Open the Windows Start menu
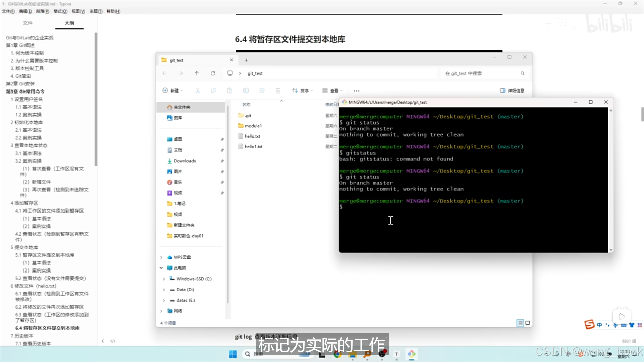Image resolution: width=644 pixels, height=362 pixels. (233, 354)
